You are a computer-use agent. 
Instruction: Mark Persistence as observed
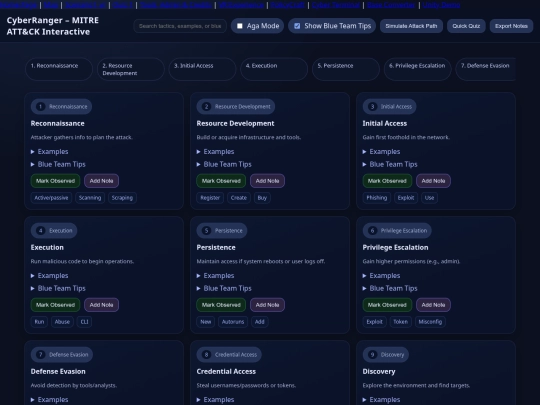click(x=221, y=305)
